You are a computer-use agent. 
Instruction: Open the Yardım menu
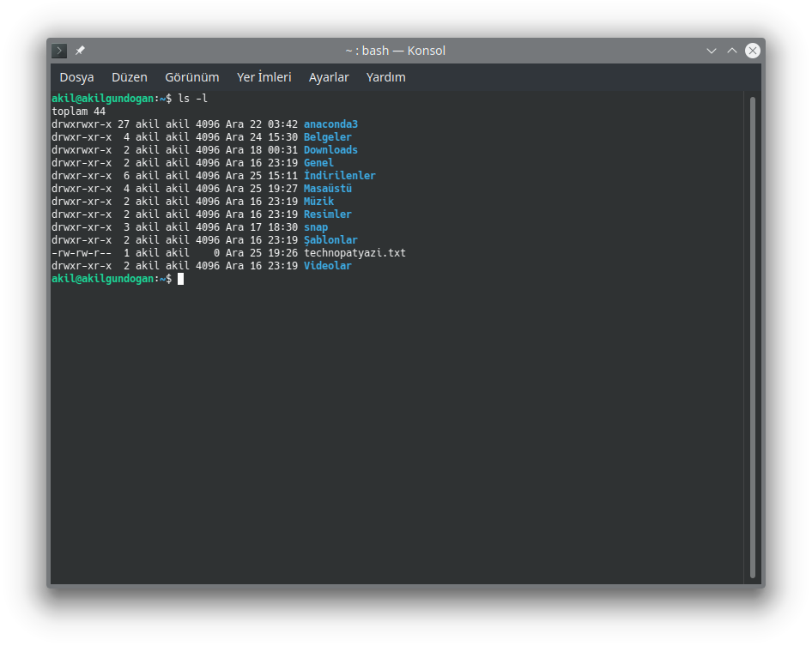click(385, 77)
